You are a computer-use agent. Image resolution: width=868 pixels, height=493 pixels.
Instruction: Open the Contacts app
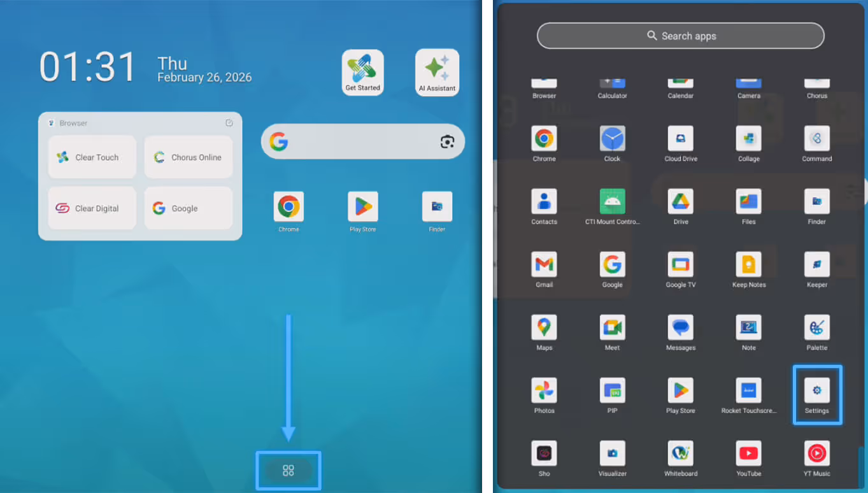point(544,207)
